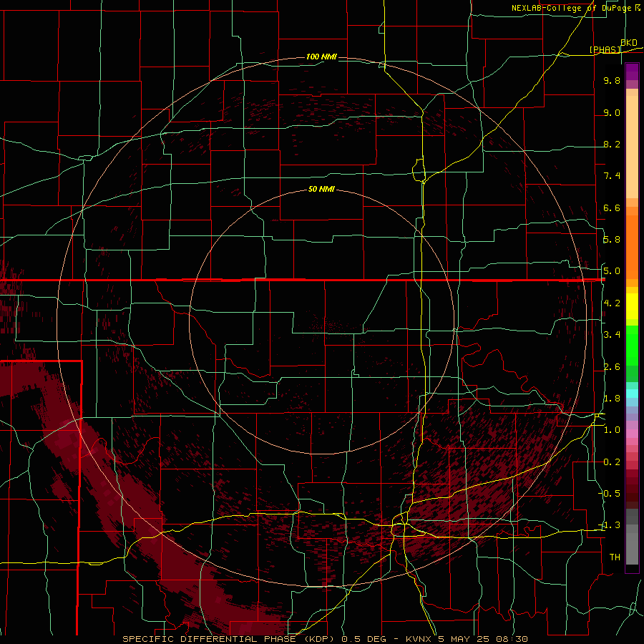Pick the purple swatch at the top of the color bar
The image size is (644, 644).
coord(632,72)
